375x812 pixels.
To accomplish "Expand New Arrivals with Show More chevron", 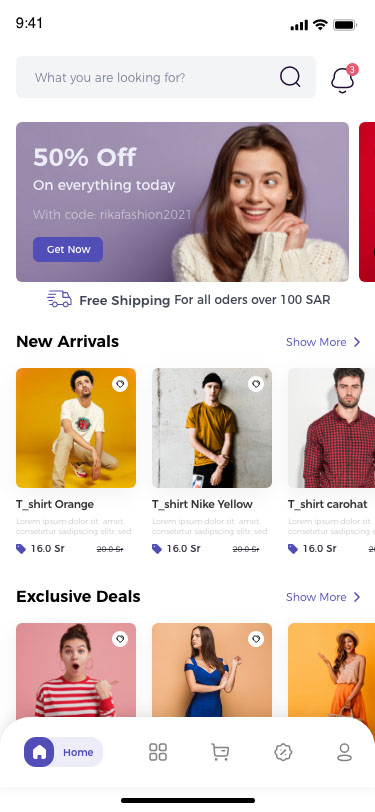I will coord(356,342).
